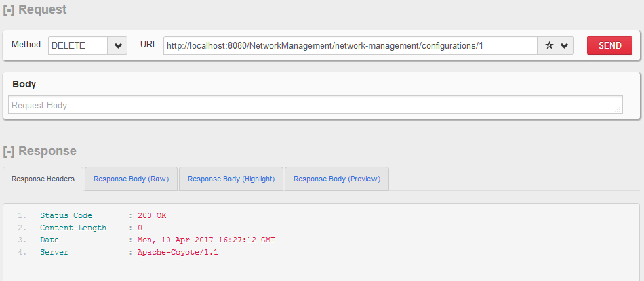Grab the Request Body resize handle
Image resolution: width=644 pixels, height=281 pixels.
(x=618, y=109)
